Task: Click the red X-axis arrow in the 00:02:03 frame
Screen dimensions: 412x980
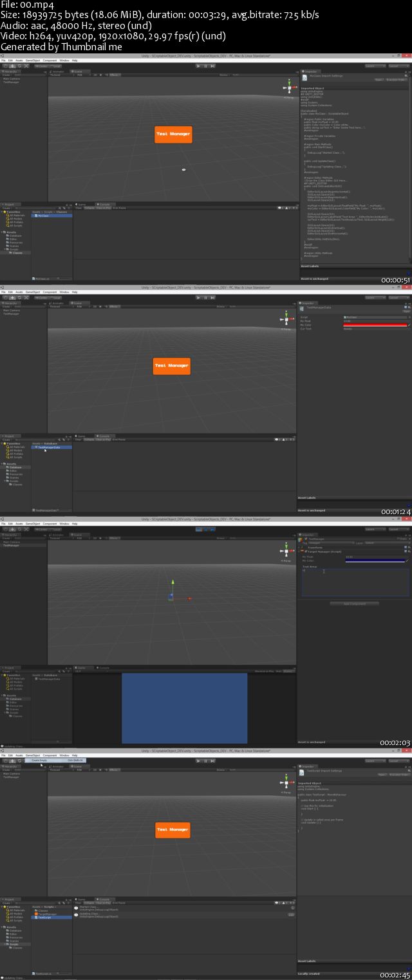Action: 189,598
